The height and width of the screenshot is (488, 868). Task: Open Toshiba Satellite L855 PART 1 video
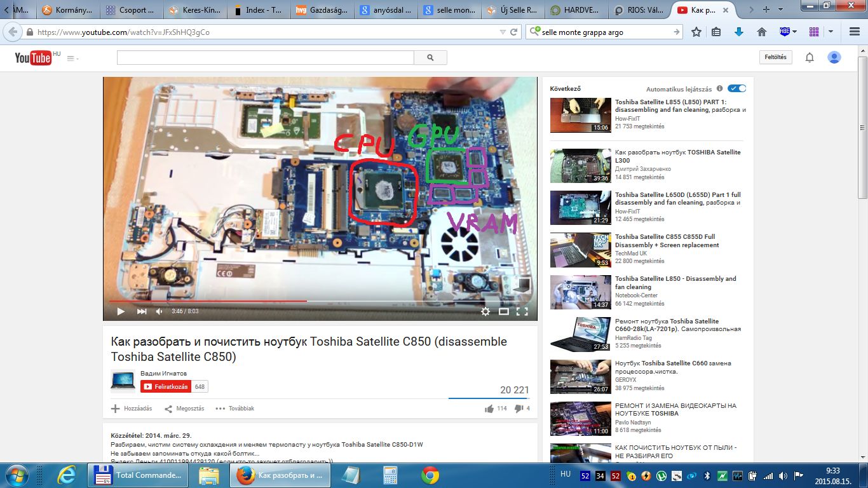point(680,106)
